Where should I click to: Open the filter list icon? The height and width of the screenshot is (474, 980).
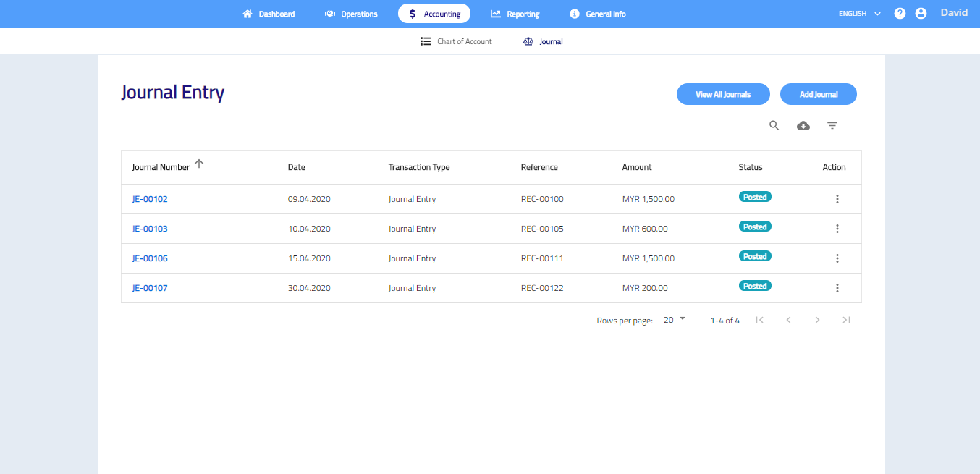point(832,126)
